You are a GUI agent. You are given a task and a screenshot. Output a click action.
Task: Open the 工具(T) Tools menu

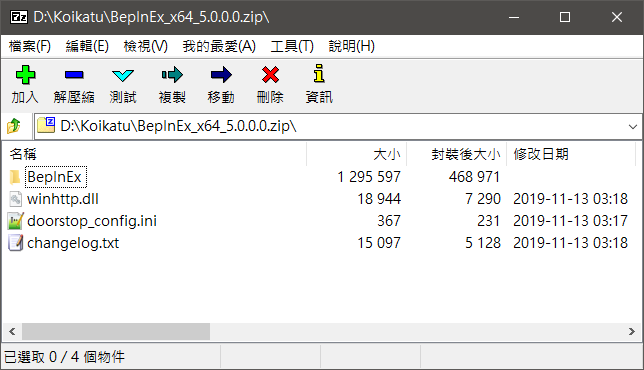pyautogui.click(x=292, y=46)
